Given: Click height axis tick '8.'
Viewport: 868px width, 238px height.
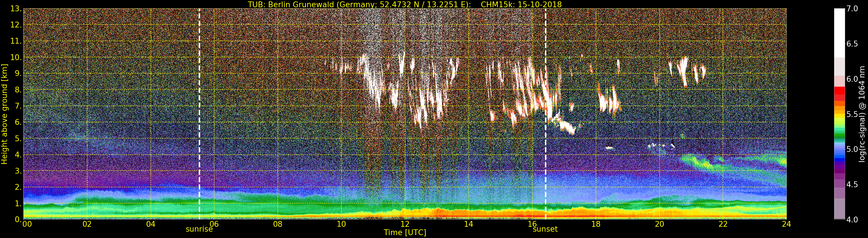Looking at the screenshot, I should pyautogui.click(x=18, y=90).
